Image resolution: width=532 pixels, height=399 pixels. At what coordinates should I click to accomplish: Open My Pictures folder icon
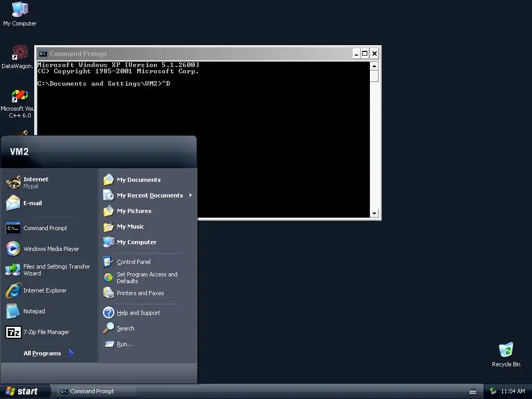(x=109, y=211)
